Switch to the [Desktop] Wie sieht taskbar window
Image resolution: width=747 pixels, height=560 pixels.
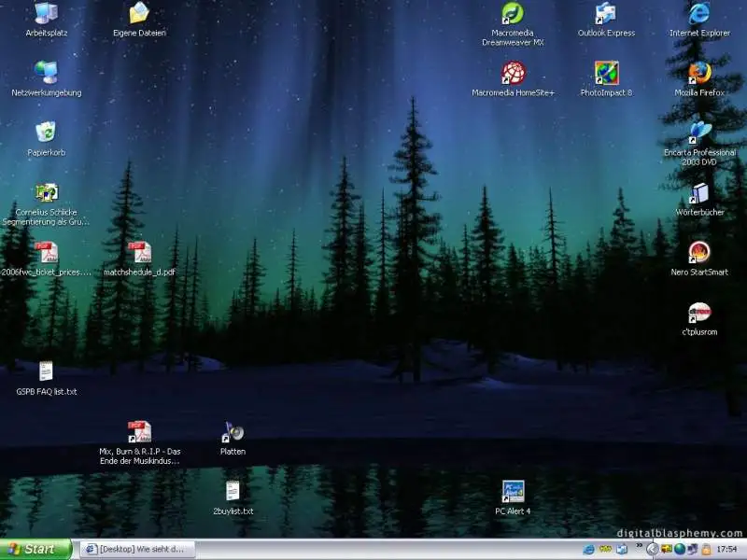click(x=137, y=550)
